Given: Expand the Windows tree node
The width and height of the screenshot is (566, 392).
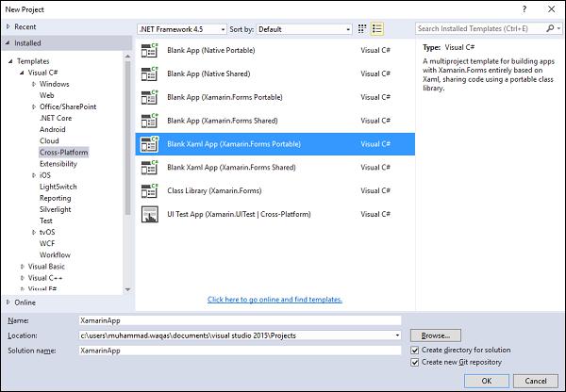Looking at the screenshot, I should (34, 84).
